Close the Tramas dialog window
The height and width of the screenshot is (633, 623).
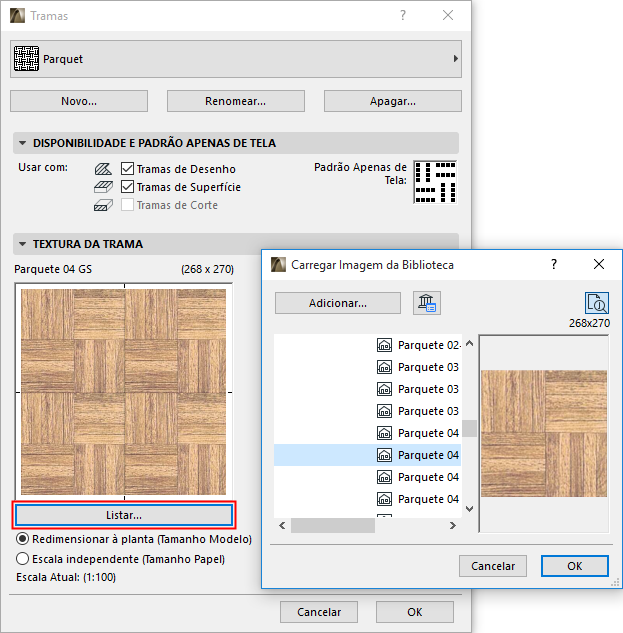click(448, 15)
